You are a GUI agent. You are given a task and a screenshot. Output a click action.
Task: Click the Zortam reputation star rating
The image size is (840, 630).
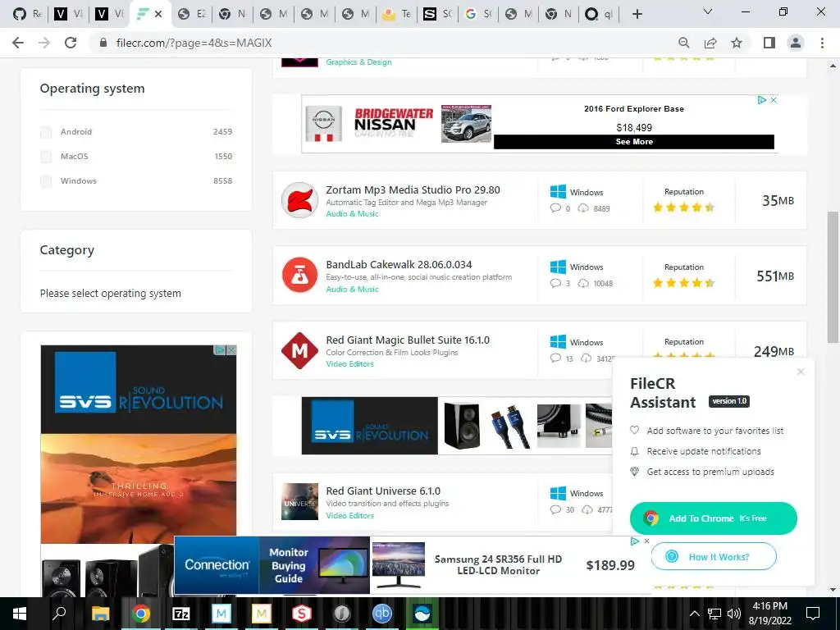tap(683, 208)
